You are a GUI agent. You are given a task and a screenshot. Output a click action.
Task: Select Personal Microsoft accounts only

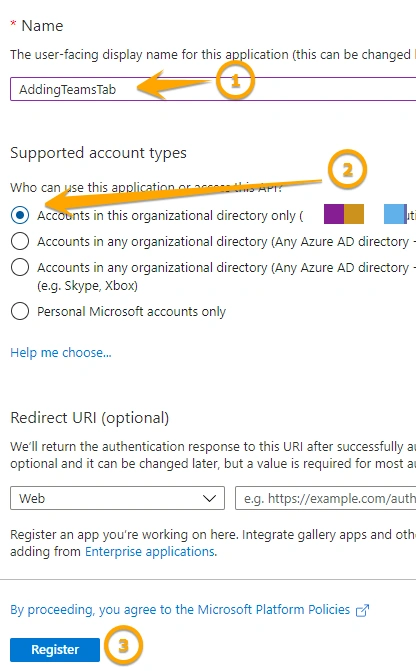[20, 311]
